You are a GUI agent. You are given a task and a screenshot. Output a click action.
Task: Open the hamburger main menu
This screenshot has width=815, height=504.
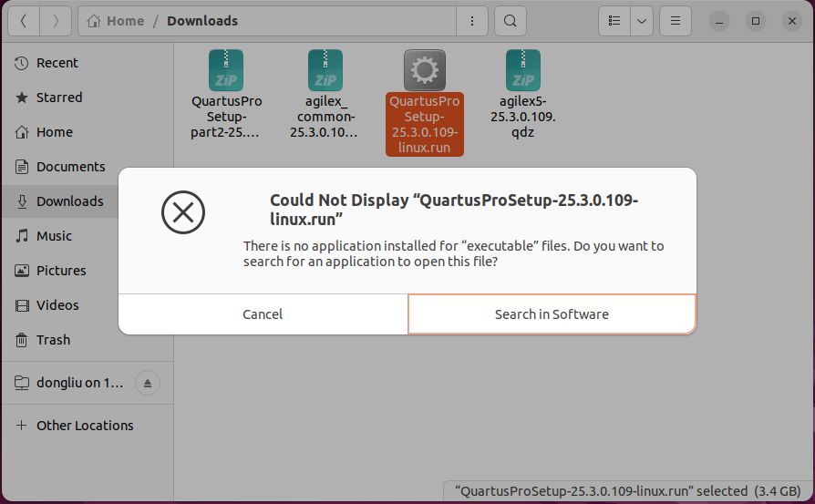click(x=676, y=21)
